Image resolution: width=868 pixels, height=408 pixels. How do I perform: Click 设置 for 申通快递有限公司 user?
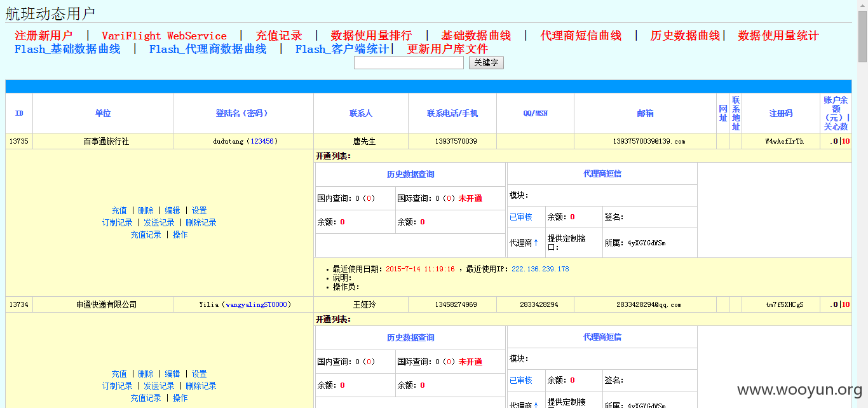click(x=199, y=374)
